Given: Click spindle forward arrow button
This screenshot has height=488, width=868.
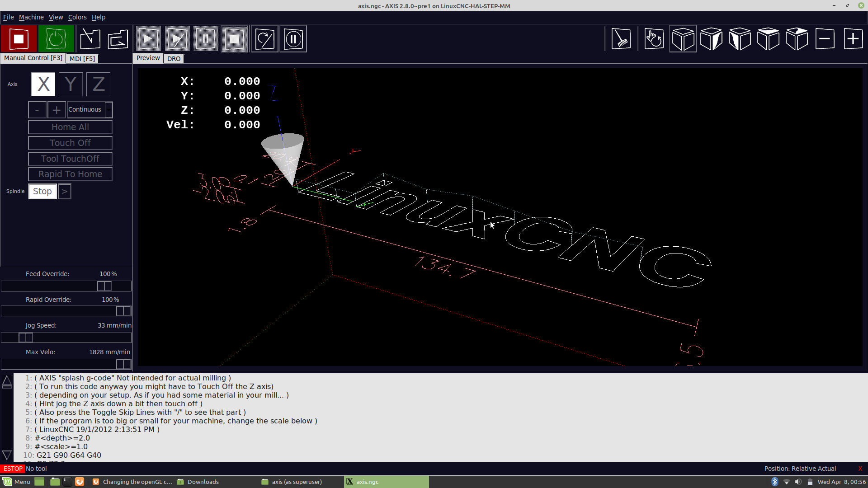Looking at the screenshot, I should 65,191.
